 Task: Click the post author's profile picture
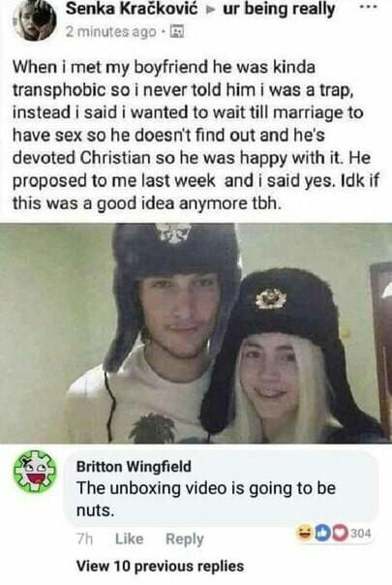point(34,20)
